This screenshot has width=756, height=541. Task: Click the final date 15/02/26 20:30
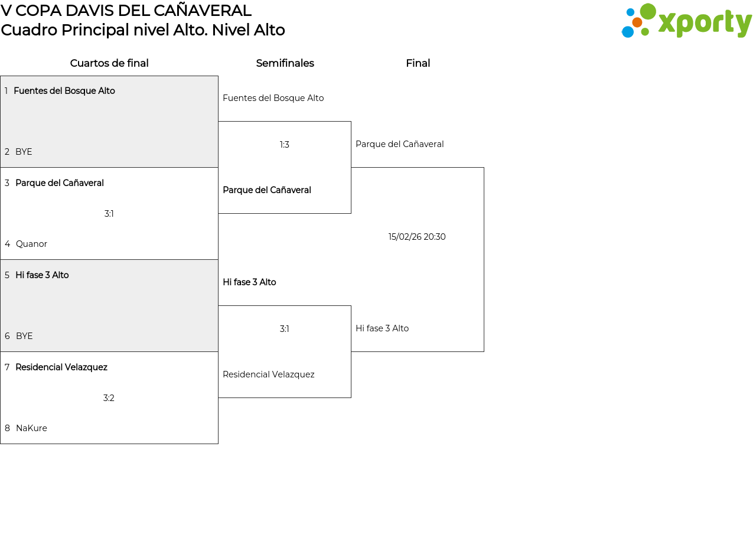(417, 237)
